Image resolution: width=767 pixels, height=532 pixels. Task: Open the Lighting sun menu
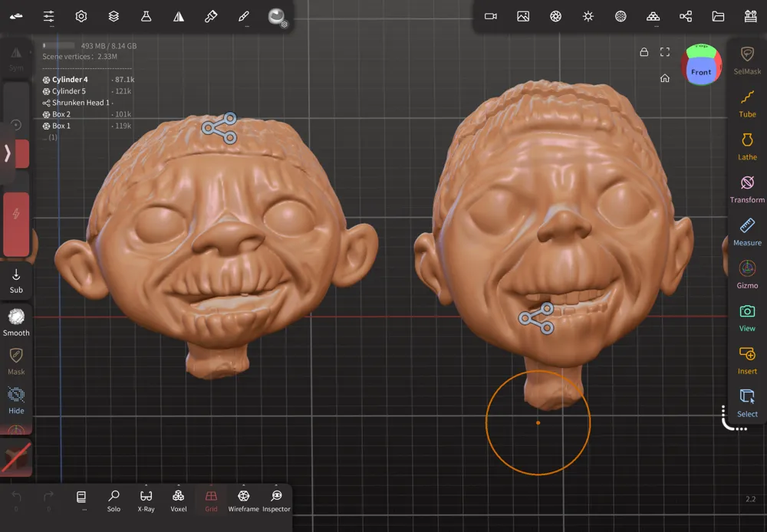(588, 16)
